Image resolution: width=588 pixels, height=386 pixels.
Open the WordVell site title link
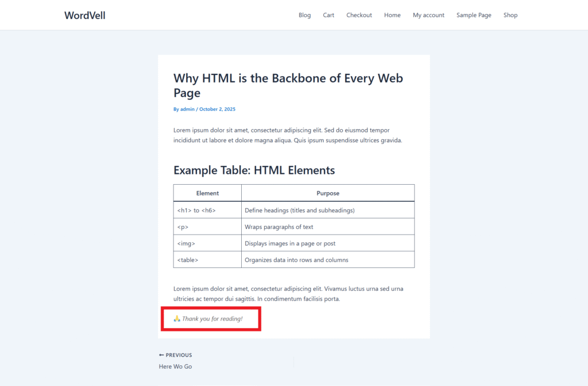85,15
